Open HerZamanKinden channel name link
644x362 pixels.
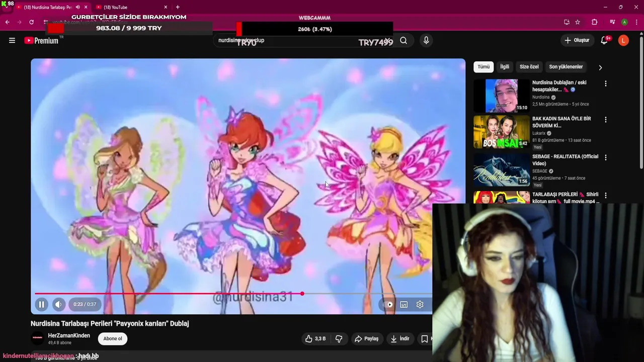point(69,335)
